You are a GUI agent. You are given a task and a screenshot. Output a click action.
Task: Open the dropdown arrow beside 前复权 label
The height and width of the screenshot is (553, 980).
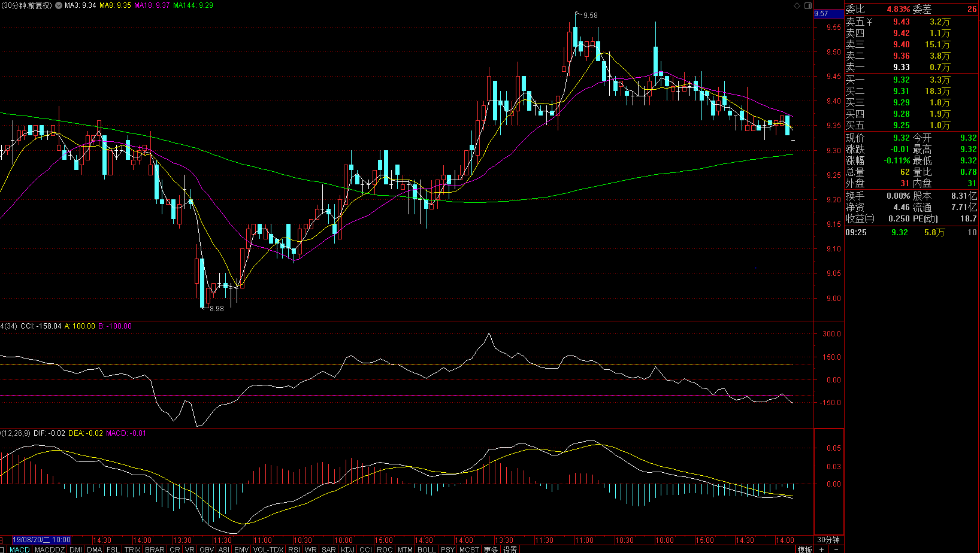58,5
